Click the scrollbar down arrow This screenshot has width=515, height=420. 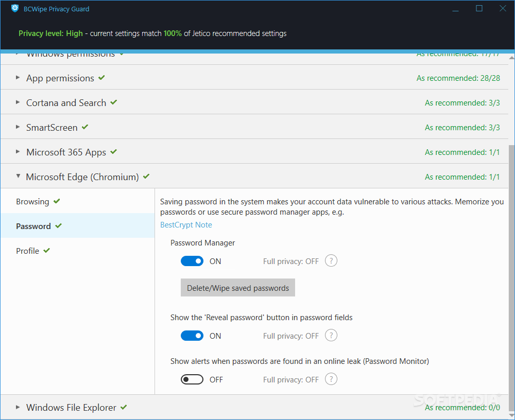511,415
